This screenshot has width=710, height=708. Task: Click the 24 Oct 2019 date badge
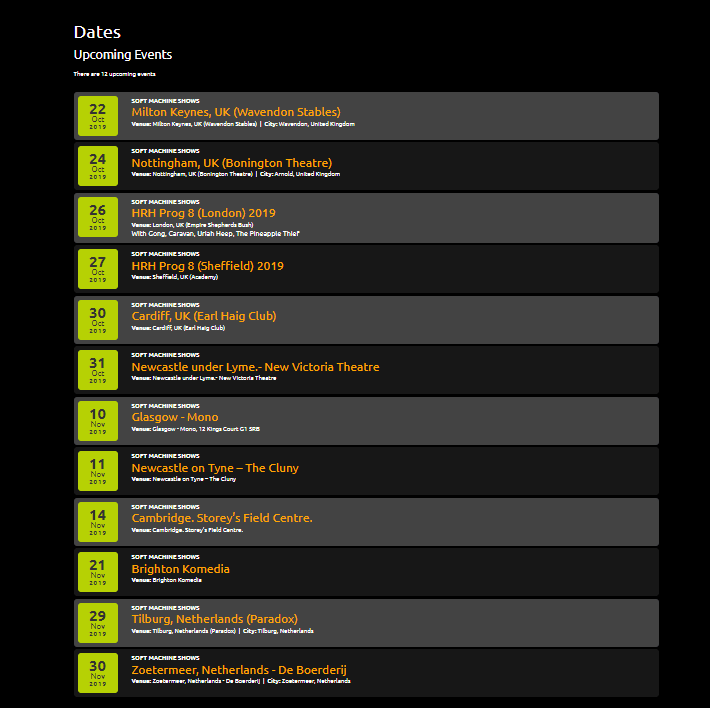tap(98, 165)
